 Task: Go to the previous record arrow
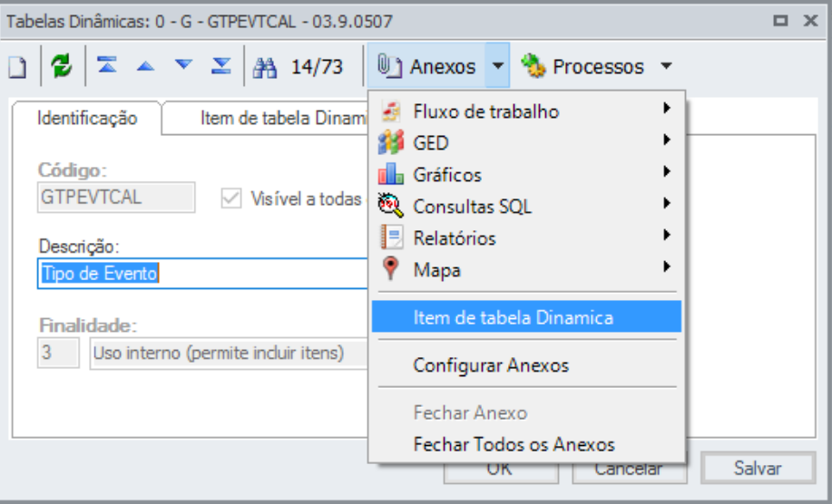pyautogui.click(x=145, y=66)
